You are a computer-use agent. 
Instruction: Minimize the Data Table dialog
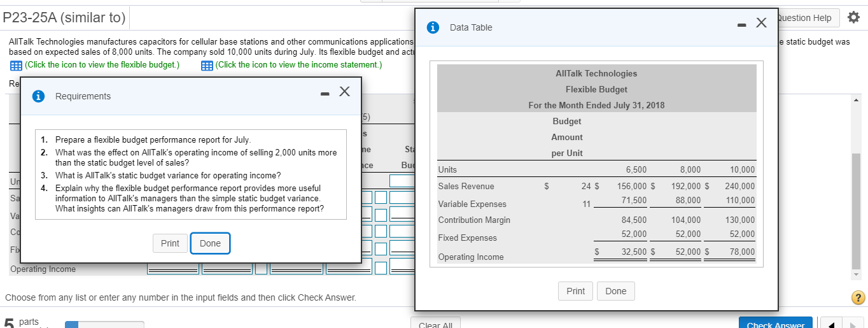(x=742, y=25)
